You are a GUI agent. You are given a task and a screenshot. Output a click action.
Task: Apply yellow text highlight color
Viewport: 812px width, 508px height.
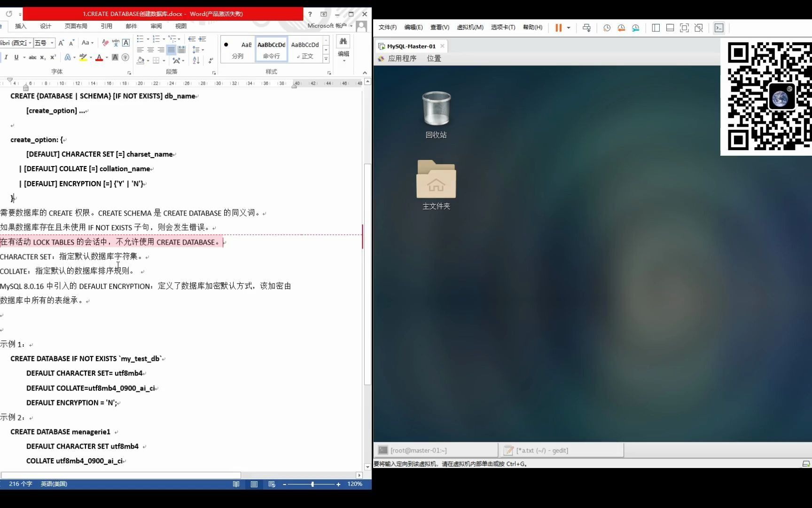coord(83,57)
